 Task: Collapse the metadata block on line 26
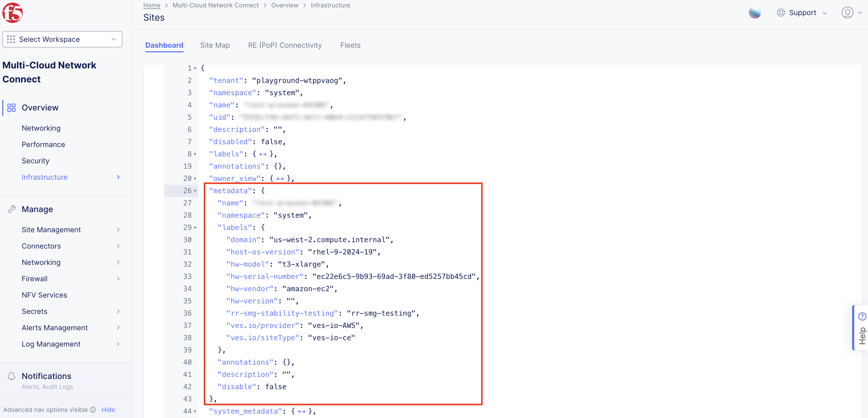coord(195,191)
